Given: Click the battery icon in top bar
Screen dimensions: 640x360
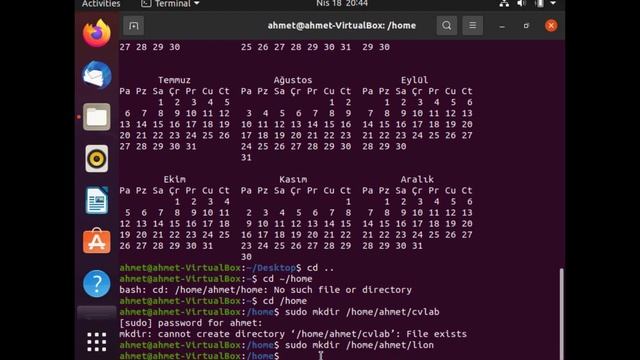Looking at the screenshot, I should pos(539,4).
